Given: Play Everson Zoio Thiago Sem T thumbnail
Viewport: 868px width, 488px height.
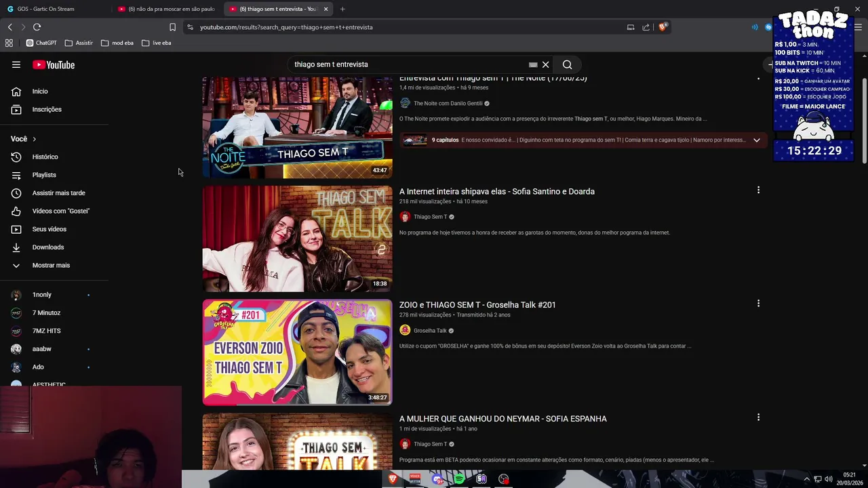Looking at the screenshot, I should pos(297,352).
